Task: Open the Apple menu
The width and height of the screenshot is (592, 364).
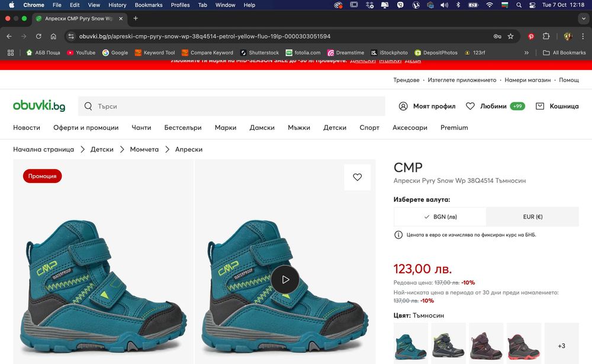Action: (x=11, y=5)
